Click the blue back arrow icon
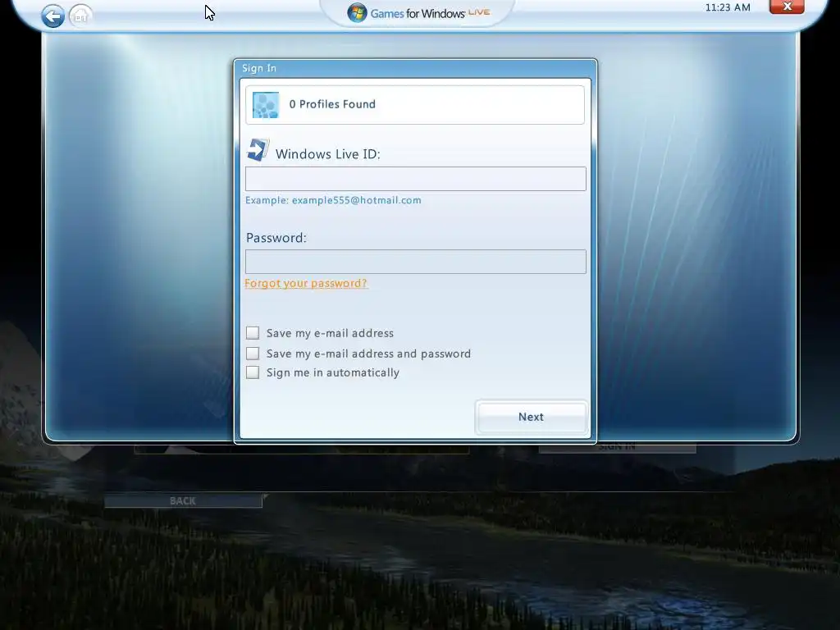Image resolution: width=840 pixels, height=630 pixels. pyautogui.click(x=53, y=16)
